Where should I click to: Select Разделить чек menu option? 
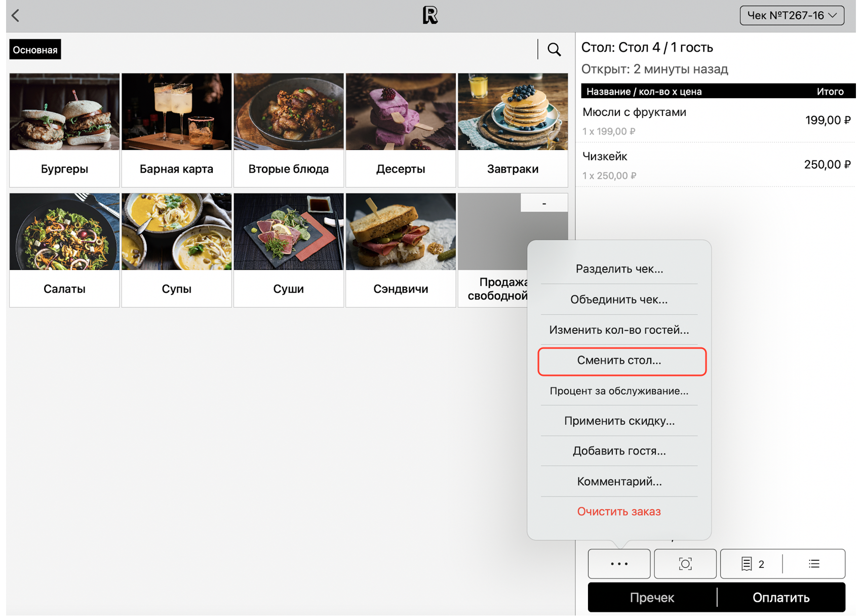pyautogui.click(x=619, y=269)
